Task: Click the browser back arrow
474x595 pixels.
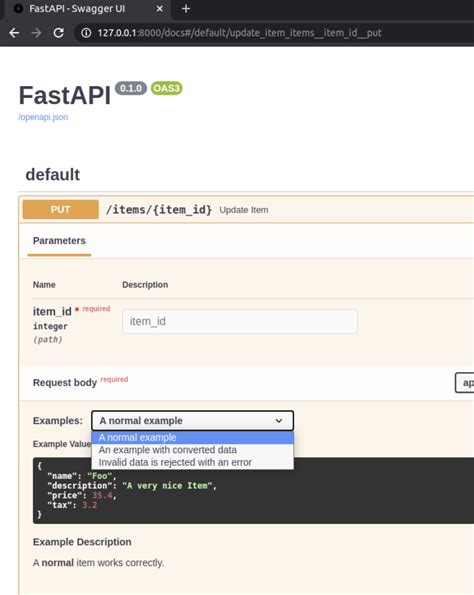Action: (14, 33)
